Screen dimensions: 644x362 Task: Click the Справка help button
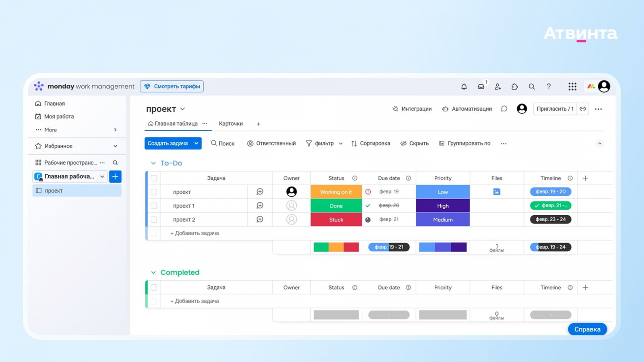pos(587,329)
